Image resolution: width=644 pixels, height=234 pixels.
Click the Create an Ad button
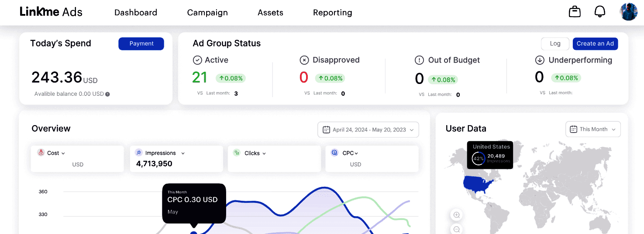(x=595, y=44)
